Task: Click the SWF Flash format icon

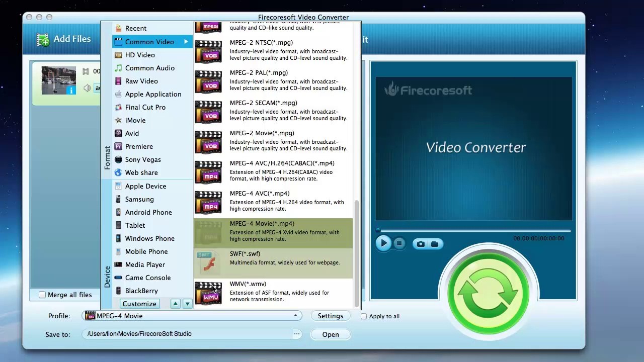Action: [208, 262]
